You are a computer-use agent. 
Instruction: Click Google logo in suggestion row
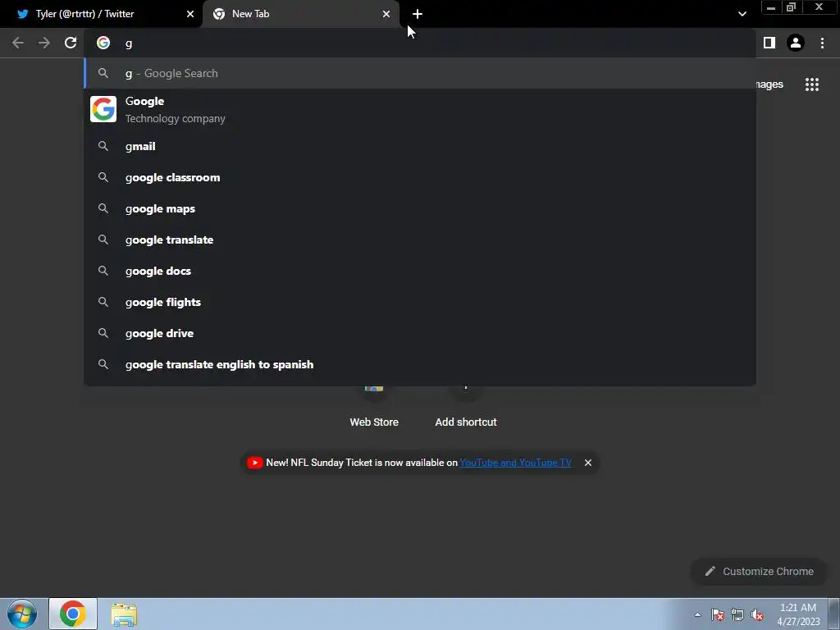(103, 109)
